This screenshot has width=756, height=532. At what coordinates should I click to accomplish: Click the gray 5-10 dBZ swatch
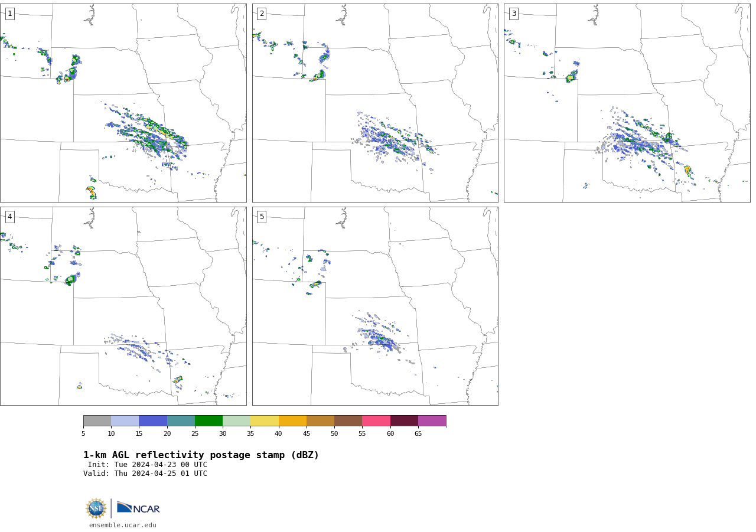tap(97, 421)
